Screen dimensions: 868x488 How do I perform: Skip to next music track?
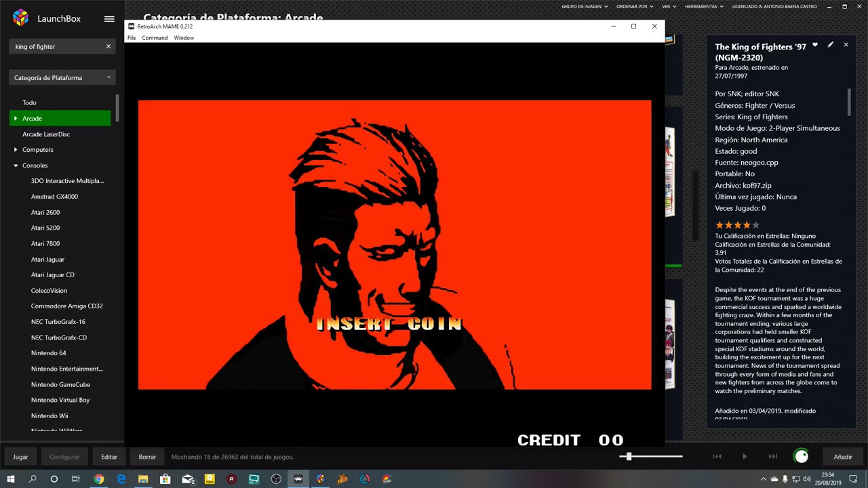point(772,457)
